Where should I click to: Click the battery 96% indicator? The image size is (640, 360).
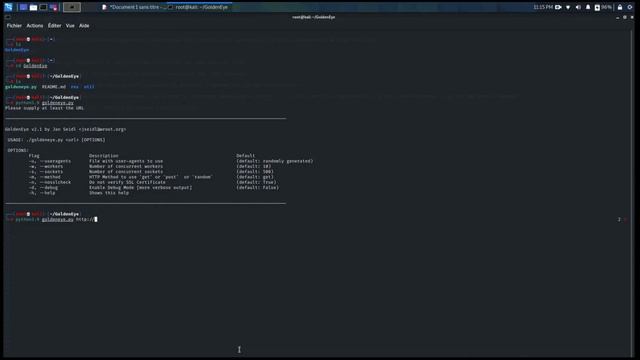pos(603,7)
